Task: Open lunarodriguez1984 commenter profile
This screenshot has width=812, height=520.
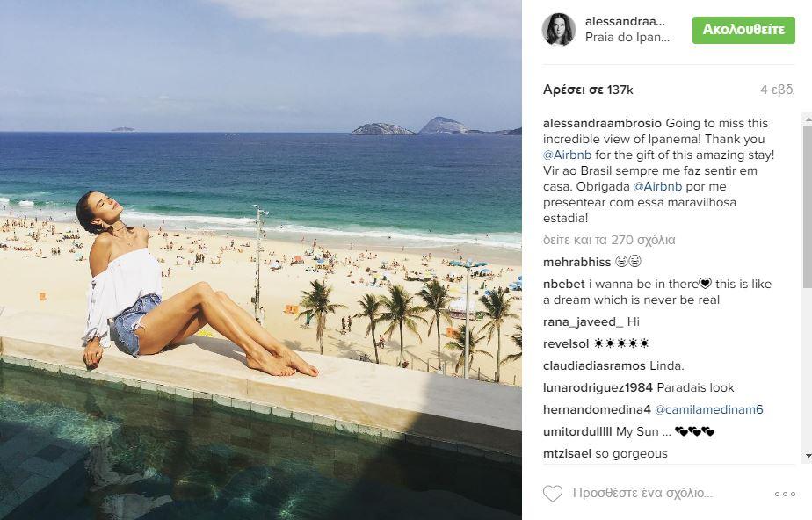Action: pyautogui.click(x=598, y=387)
